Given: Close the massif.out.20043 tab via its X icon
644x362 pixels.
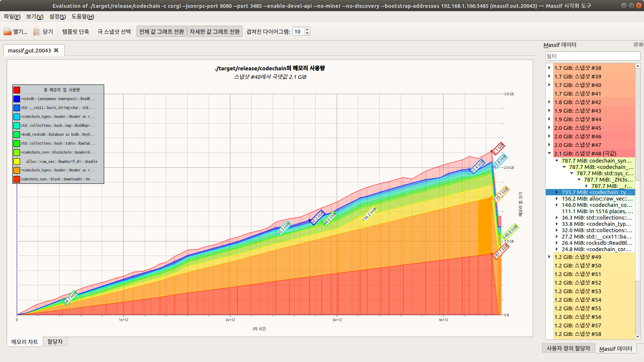Looking at the screenshot, I should click(x=56, y=50).
